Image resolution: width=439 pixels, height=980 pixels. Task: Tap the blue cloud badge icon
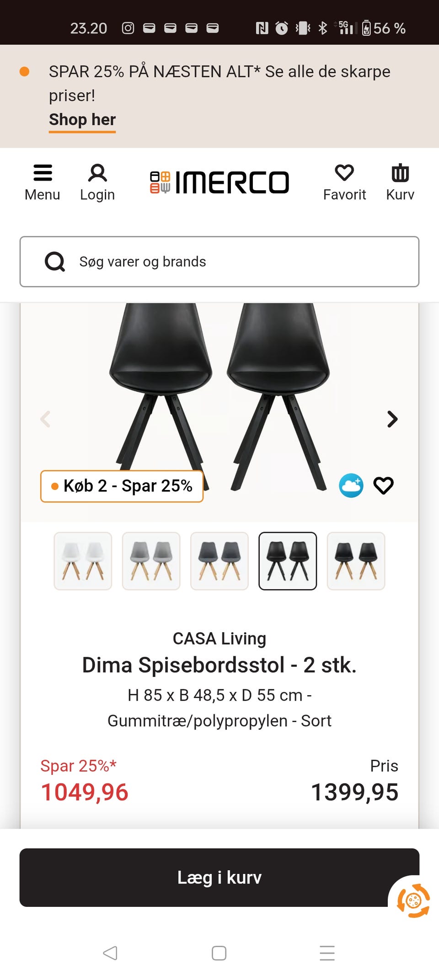(351, 485)
